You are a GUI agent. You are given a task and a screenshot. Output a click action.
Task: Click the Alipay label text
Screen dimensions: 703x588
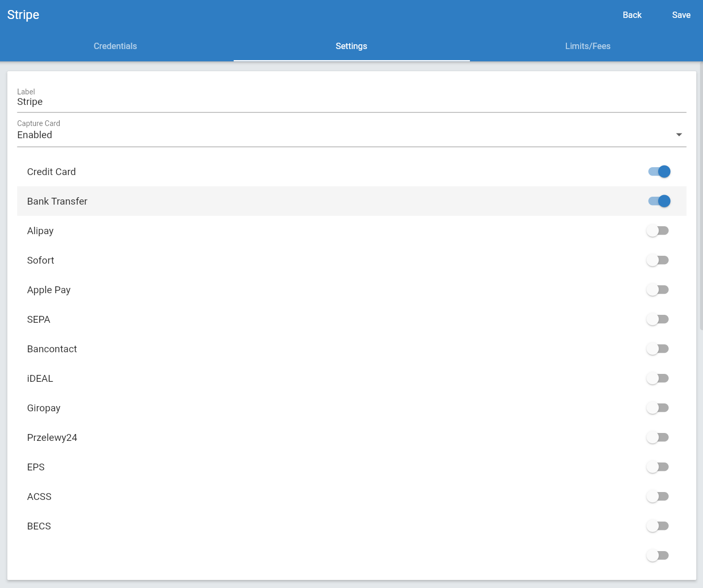coord(41,231)
